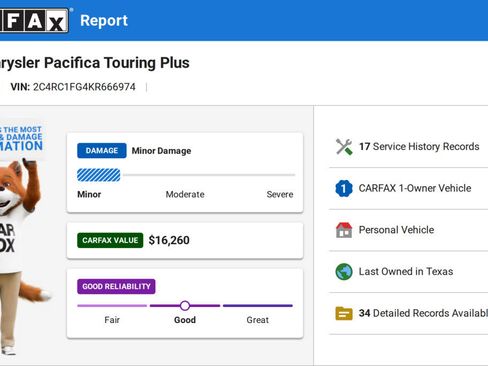This screenshot has height=366, width=488.
Task: Click the CARFAX logo in the header
Action: click(34, 21)
